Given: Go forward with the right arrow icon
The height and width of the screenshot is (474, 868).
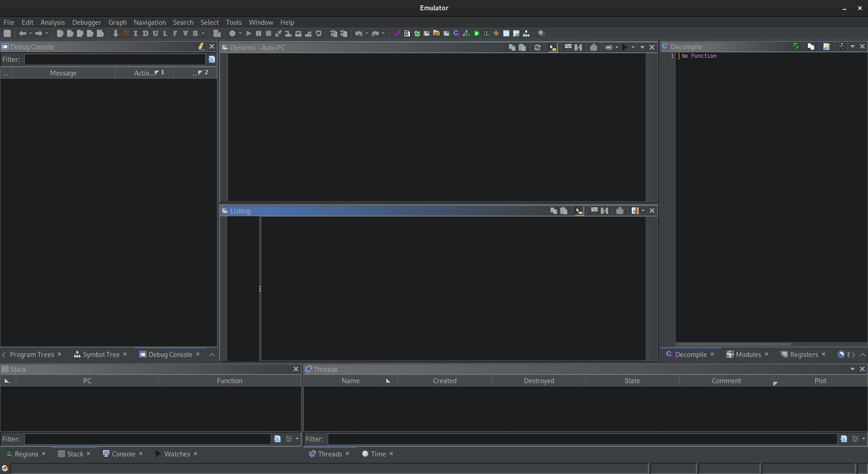Looking at the screenshot, I should 39,34.
